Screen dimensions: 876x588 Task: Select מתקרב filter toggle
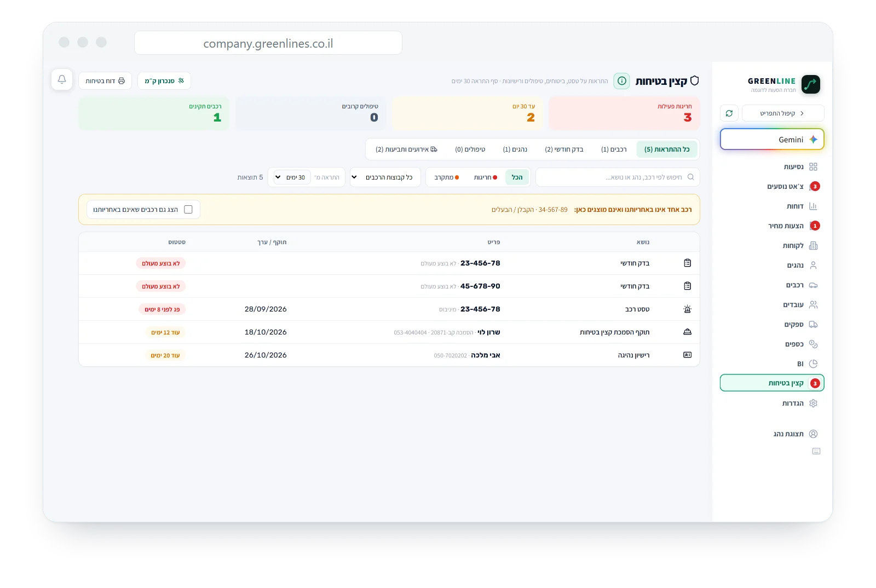pos(446,177)
